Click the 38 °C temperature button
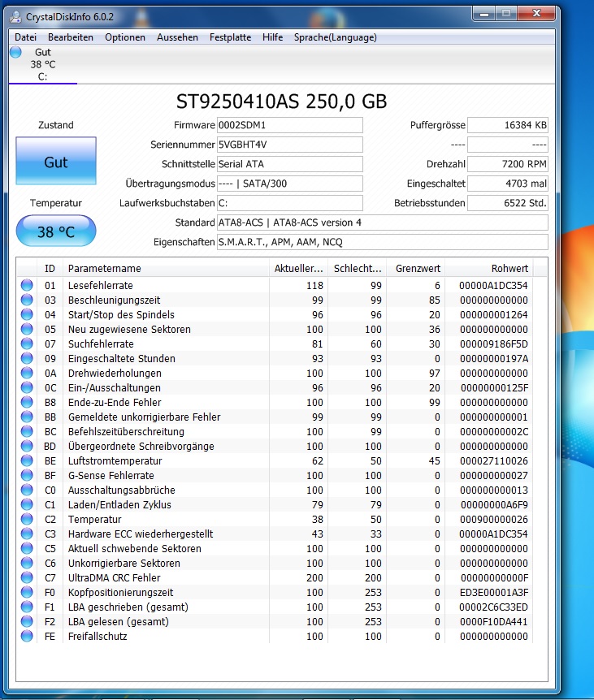The image size is (594, 700). [x=56, y=231]
